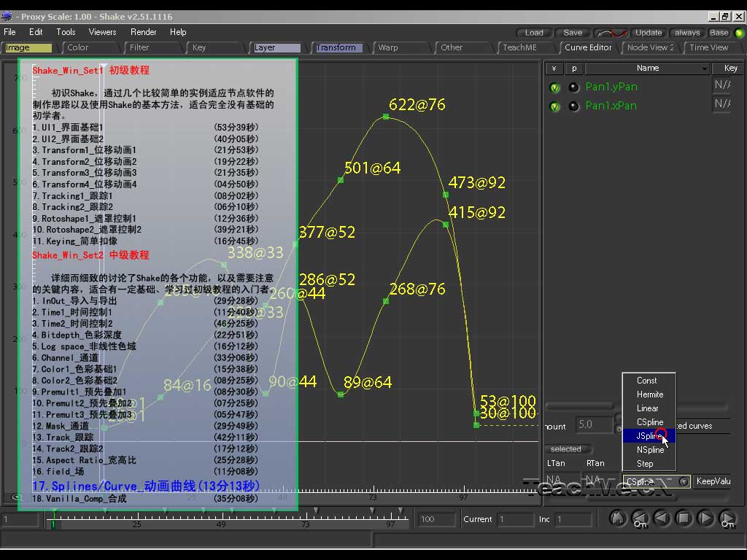Jump to next keyframe button
This screenshot has height=560, width=747.
pos(727,518)
